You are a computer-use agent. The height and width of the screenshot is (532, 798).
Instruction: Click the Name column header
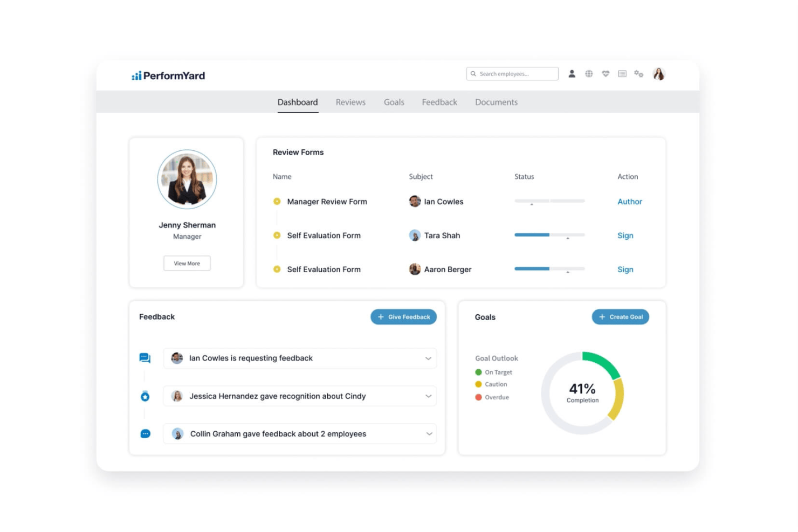pyautogui.click(x=282, y=177)
